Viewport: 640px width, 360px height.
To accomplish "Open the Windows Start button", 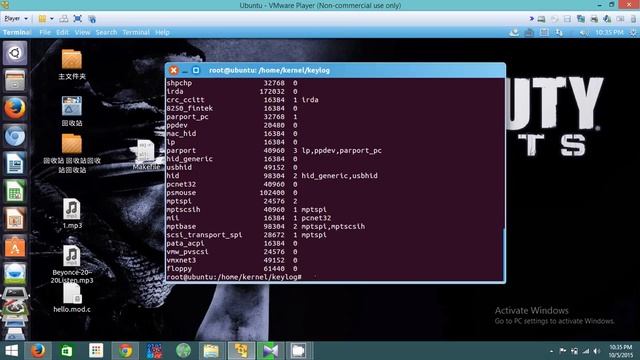I will [11, 351].
